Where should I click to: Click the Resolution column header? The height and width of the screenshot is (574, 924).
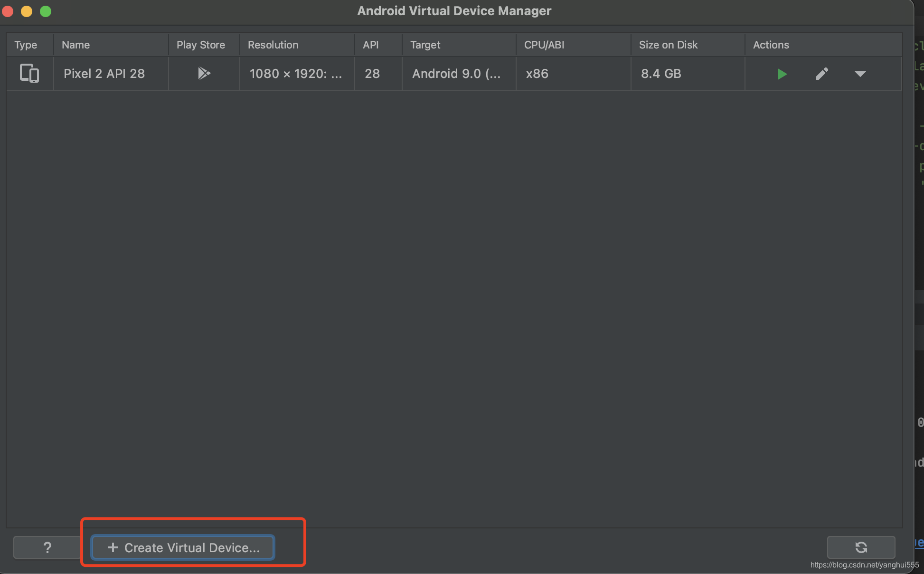tap(273, 45)
